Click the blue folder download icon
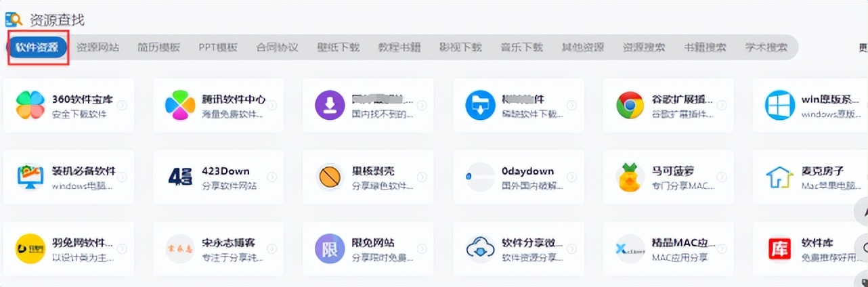Screen dimensions: 868x287 coord(480,105)
